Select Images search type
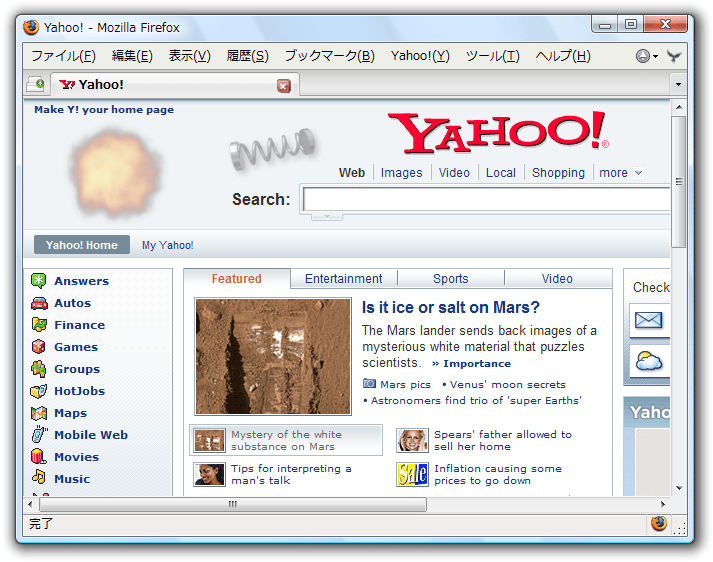The image size is (713, 562). (402, 173)
